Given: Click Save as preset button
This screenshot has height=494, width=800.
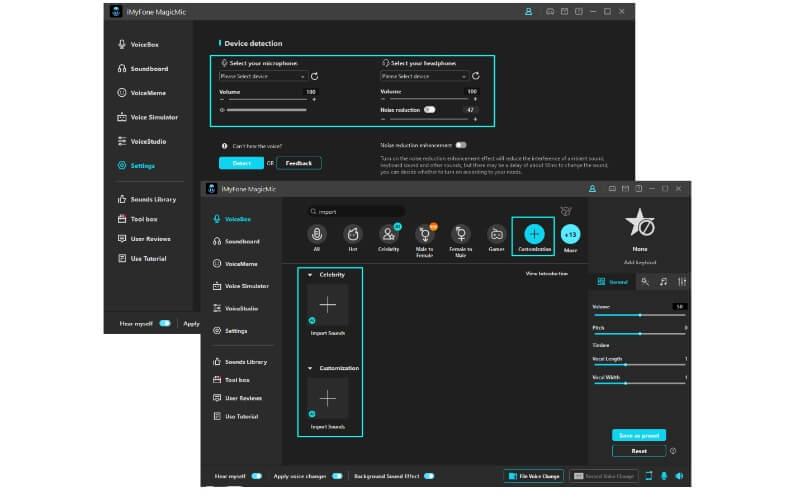Looking at the screenshot, I should pos(639,435).
